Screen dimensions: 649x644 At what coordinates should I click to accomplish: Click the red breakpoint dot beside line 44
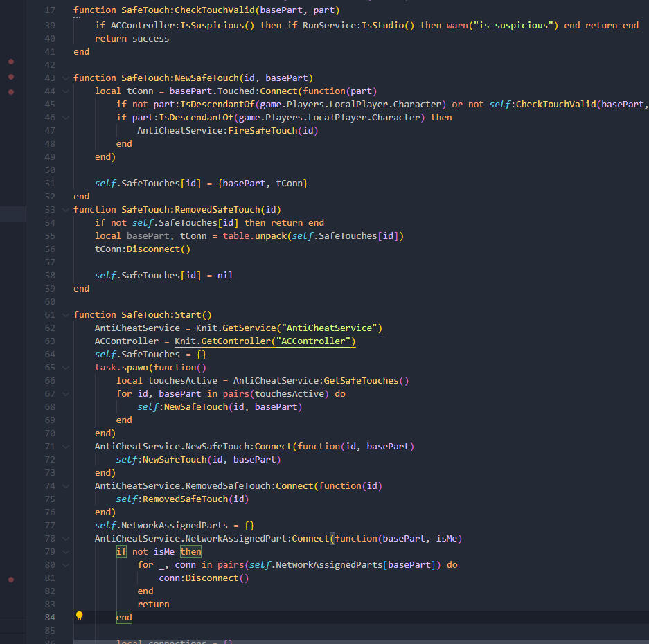coord(11,91)
